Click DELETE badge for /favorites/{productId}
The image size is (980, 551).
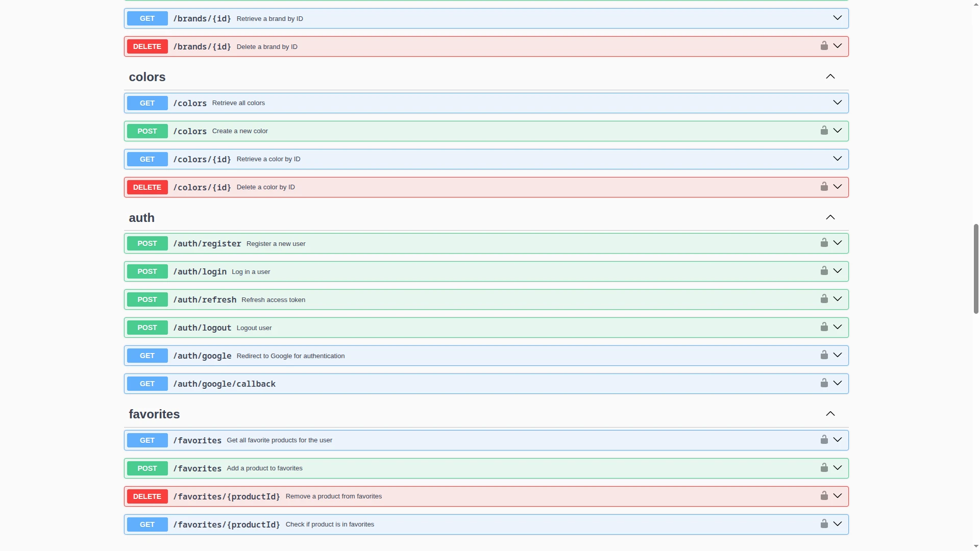(147, 496)
